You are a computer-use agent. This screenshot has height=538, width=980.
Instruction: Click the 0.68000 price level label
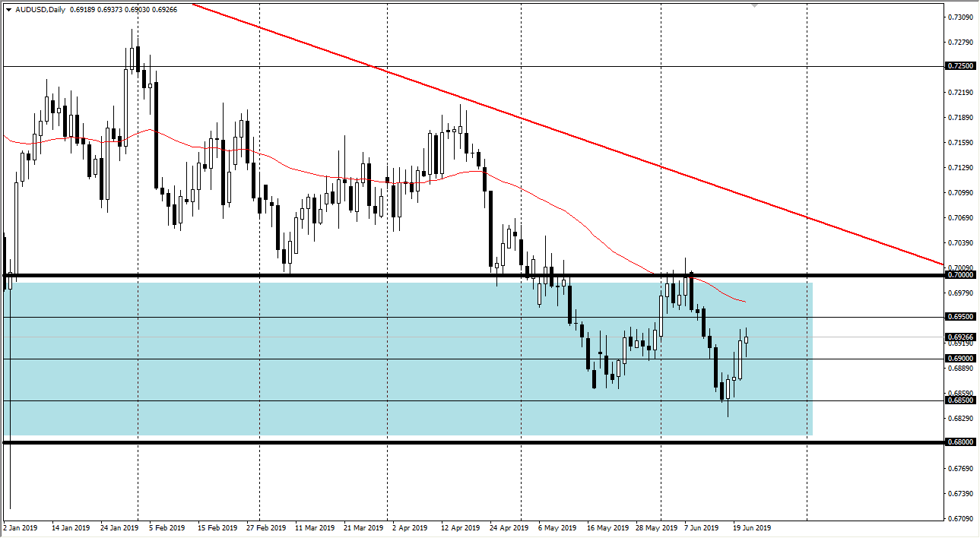point(961,442)
